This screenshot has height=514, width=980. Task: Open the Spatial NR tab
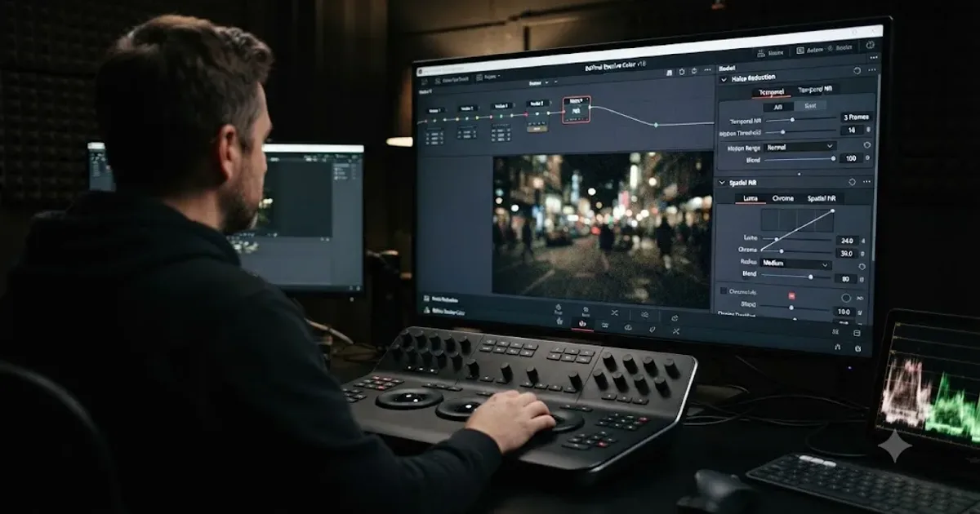point(822,198)
